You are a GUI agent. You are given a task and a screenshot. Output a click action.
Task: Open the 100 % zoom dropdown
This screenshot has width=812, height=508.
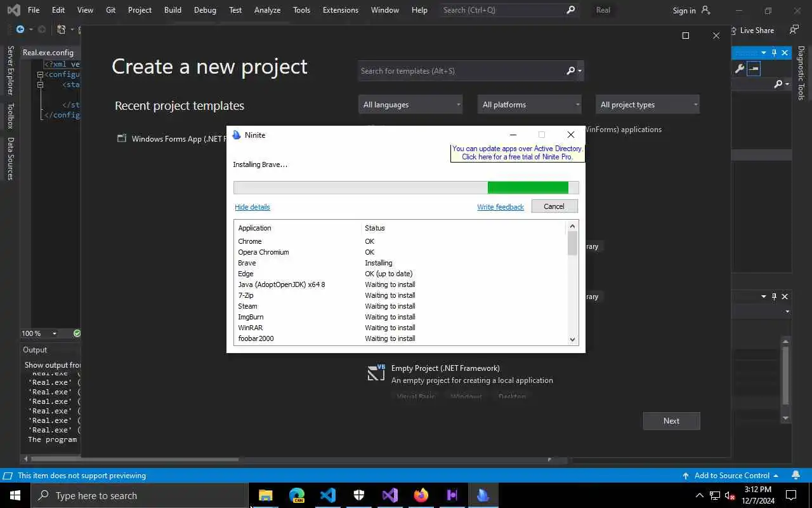54,333
